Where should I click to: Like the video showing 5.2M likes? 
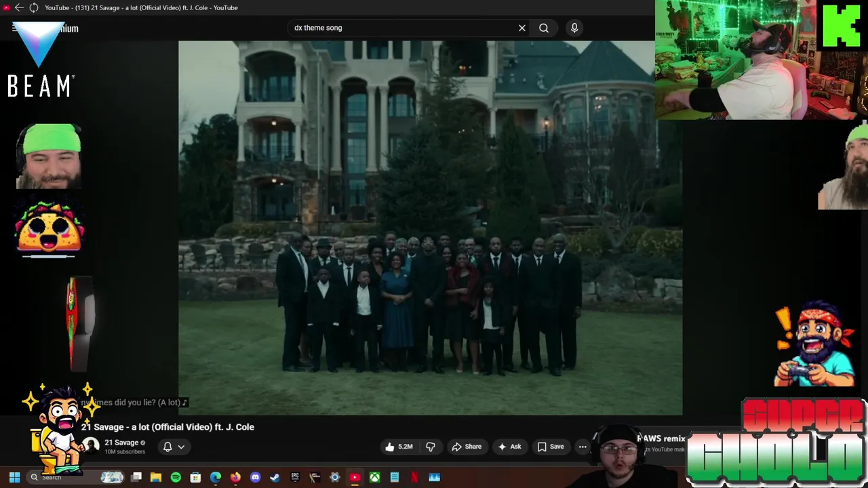399,447
